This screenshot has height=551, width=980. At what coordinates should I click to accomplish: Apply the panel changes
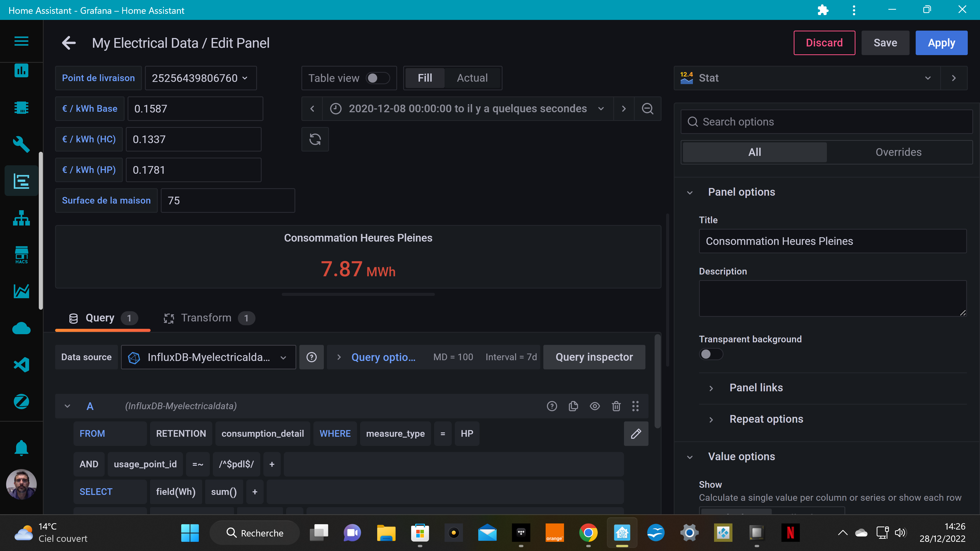[x=941, y=43]
